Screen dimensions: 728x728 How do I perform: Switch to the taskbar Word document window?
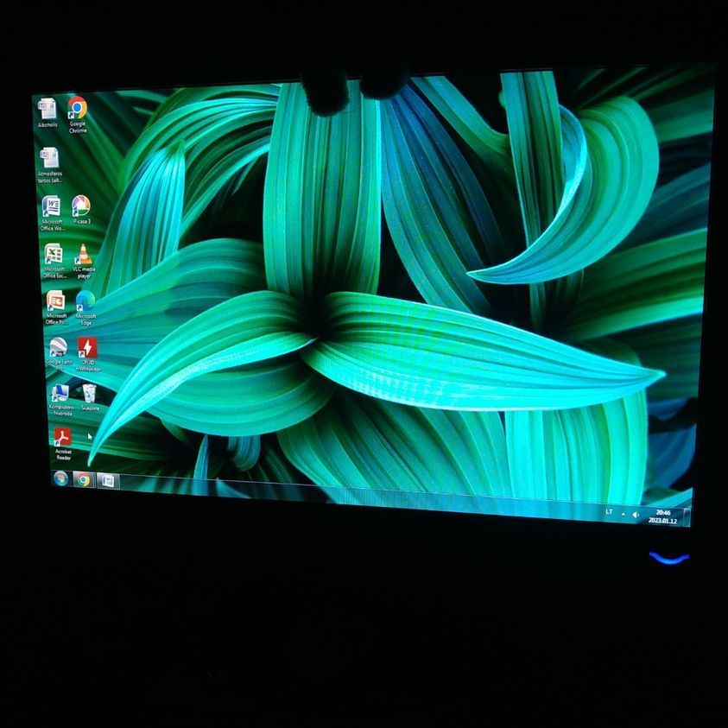tap(107, 480)
